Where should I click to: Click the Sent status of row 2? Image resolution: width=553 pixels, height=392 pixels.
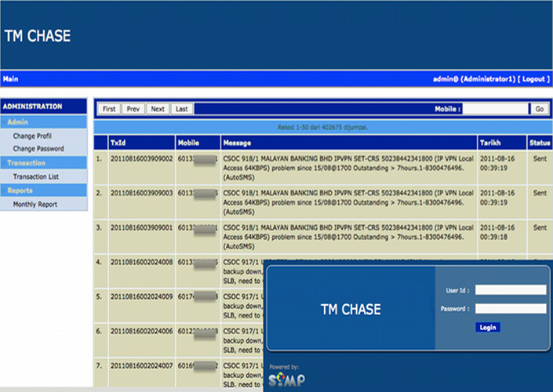pos(540,193)
